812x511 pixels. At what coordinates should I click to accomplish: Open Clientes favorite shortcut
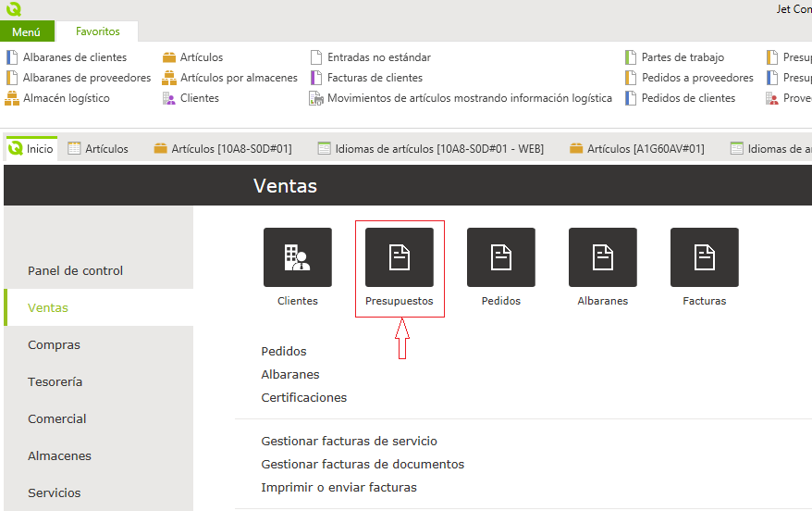pyautogui.click(x=191, y=98)
